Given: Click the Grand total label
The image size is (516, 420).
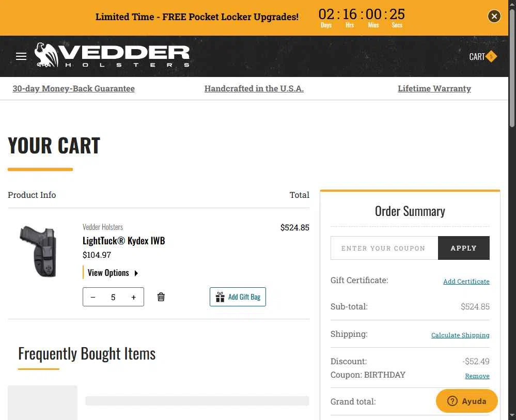Looking at the screenshot, I should [353, 401].
